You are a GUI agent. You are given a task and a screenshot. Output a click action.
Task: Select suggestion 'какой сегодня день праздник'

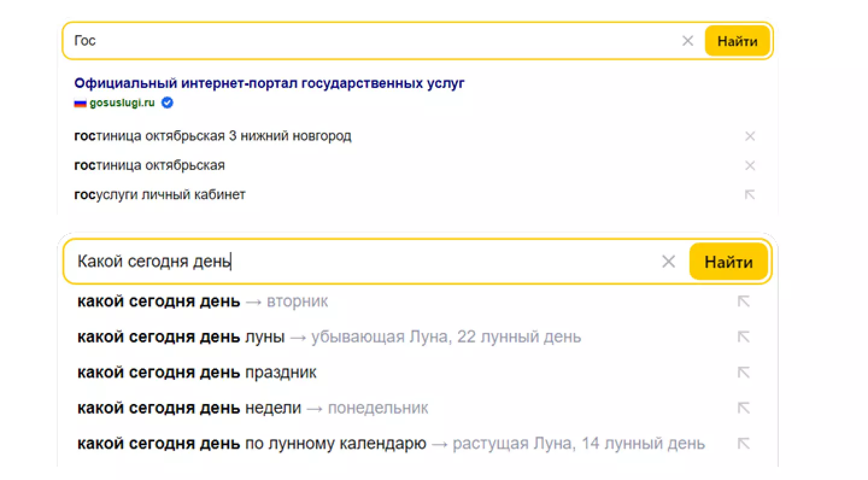point(197,373)
